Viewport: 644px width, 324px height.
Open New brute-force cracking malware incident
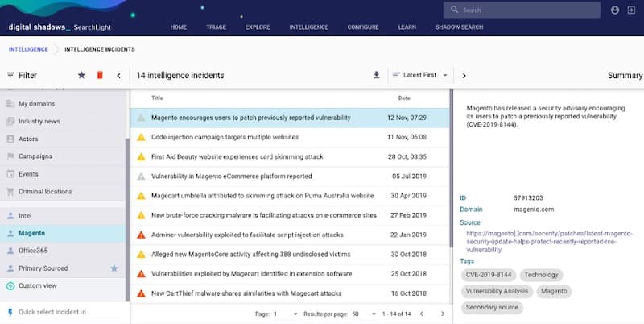[x=290, y=215]
